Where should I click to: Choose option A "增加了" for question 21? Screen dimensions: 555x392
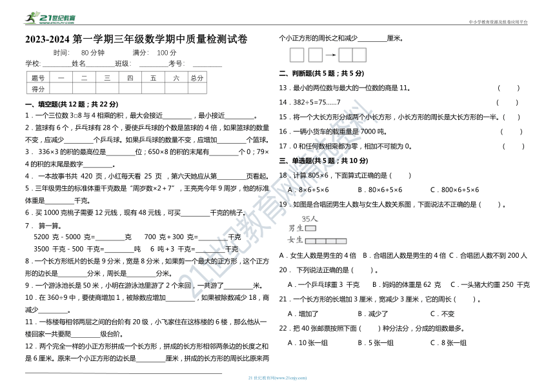point(303,314)
